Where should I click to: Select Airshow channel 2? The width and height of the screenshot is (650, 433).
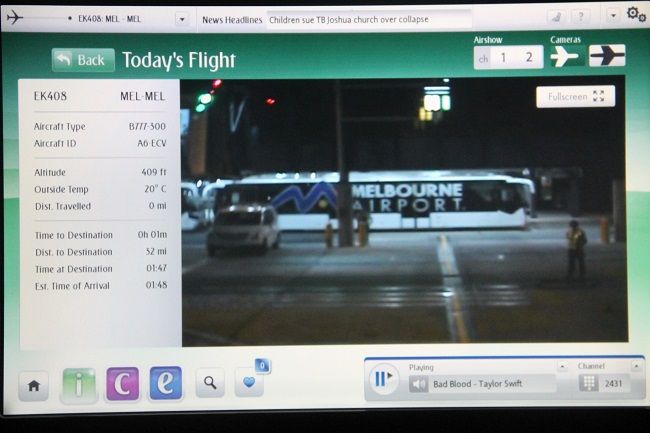(529, 57)
